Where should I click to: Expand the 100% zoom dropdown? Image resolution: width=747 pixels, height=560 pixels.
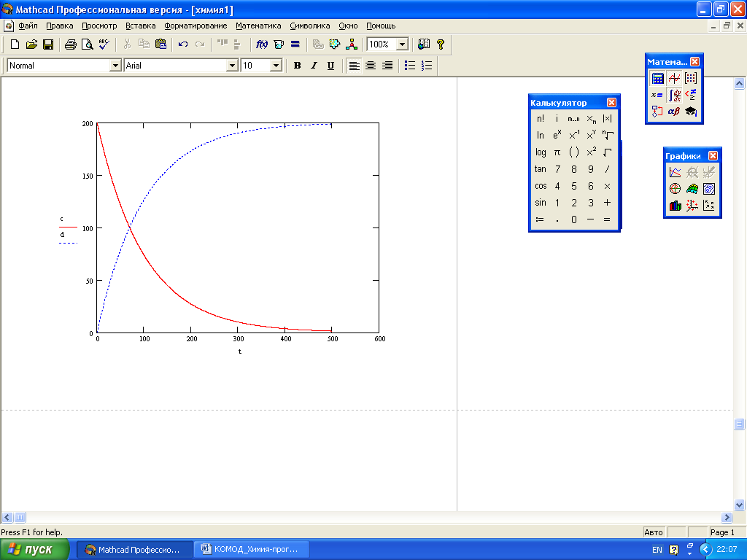click(x=401, y=44)
